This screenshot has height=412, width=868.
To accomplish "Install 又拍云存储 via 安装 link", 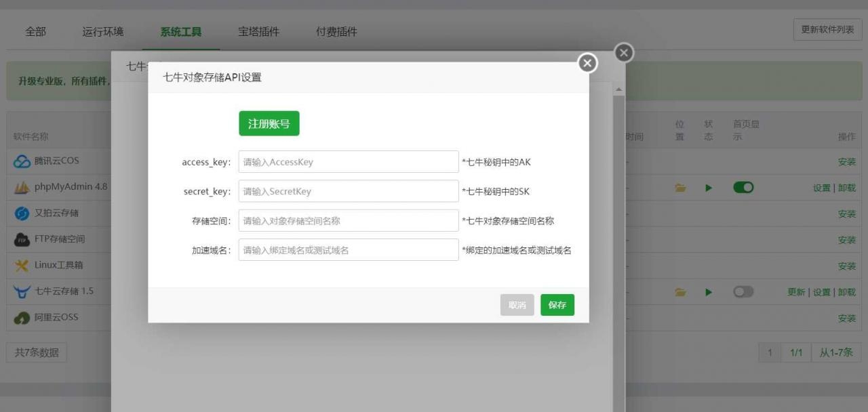I will [x=847, y=214].
